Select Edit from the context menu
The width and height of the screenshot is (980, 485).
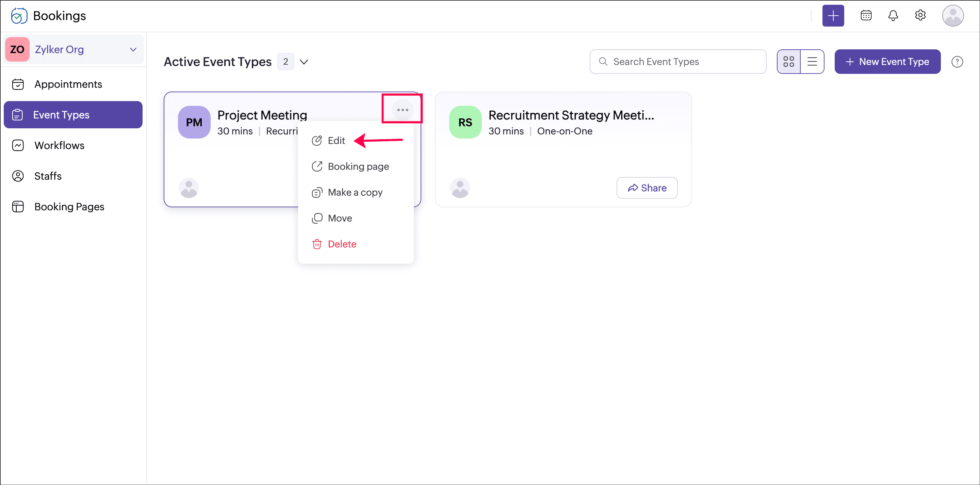(x=336, y=141)
